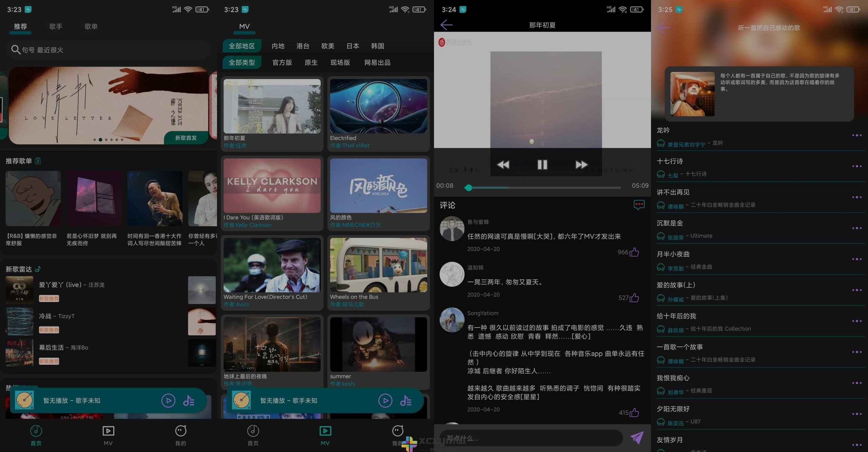
Task: Tap the MV playback progress bar
Action: coord(542,188)
